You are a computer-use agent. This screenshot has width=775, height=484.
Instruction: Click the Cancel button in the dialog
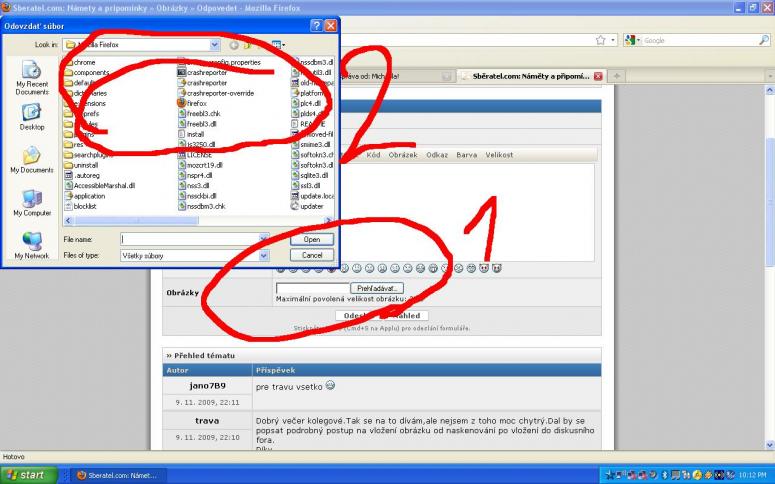312,256
